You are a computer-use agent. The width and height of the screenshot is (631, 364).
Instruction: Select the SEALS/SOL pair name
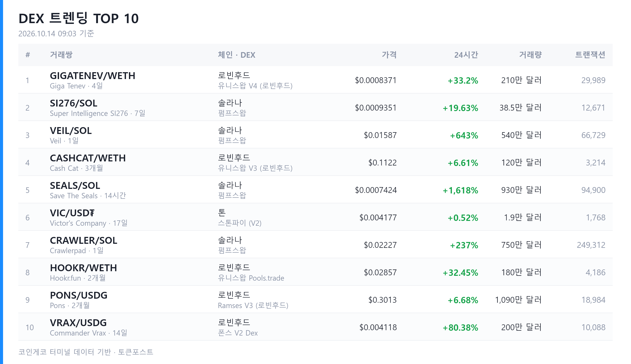click(x=75, y=186)
